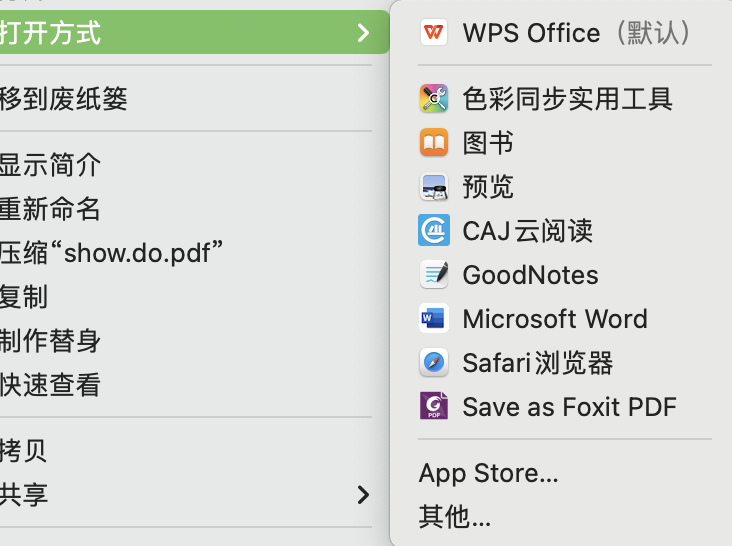Click the WPS Office app icon
Screen dimensions: 732x546
pyautogui.click(x=434, y=33)
